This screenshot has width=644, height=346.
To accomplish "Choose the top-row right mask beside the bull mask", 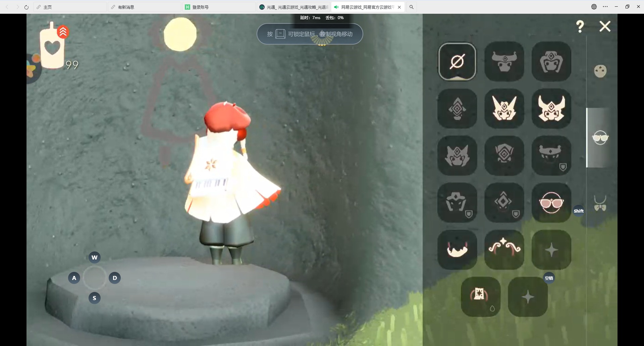I will [551, 61].
